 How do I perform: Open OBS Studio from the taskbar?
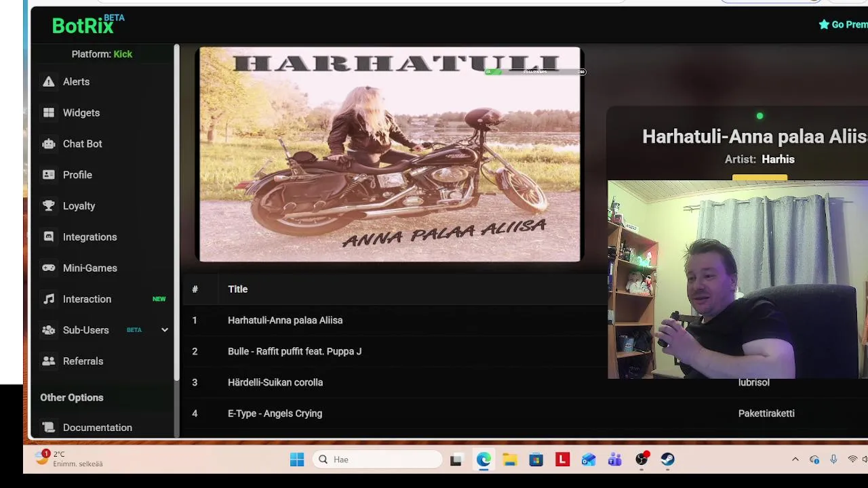pos(642,460)
